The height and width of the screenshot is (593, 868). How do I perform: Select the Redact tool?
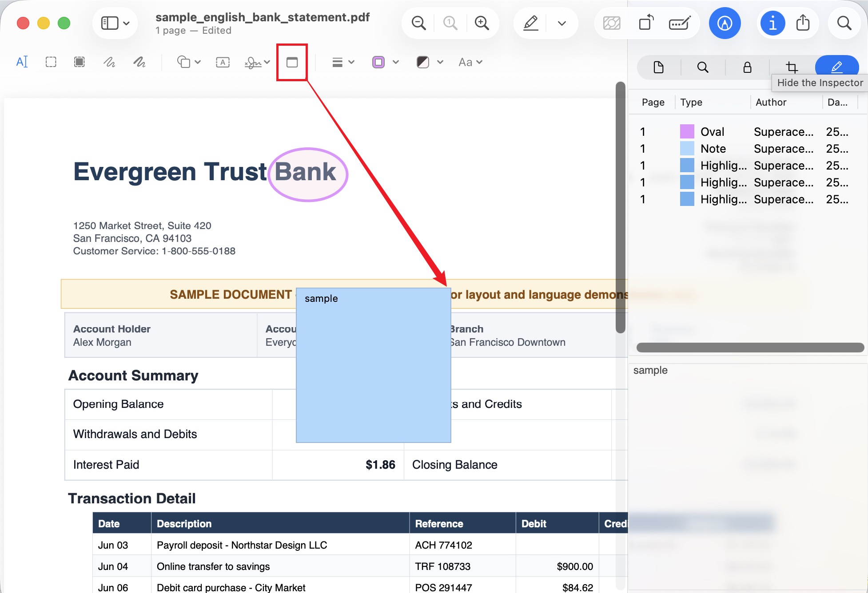[x=80, y=62]
